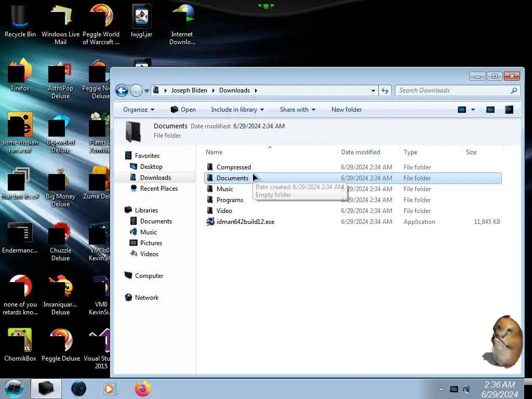Select the Music folder in file list

click(224, 189)
